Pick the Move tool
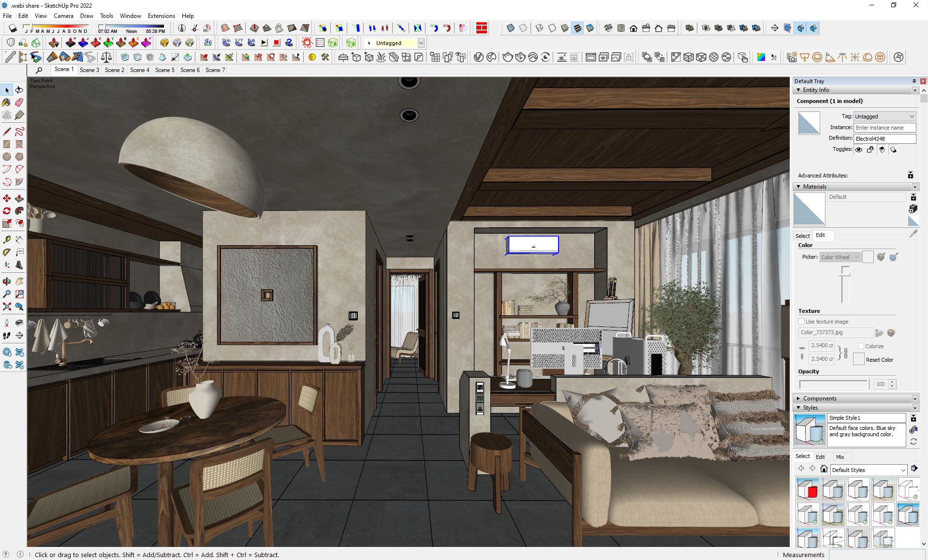Viewport: 928px width, 560px height. (x=7, y=198)
